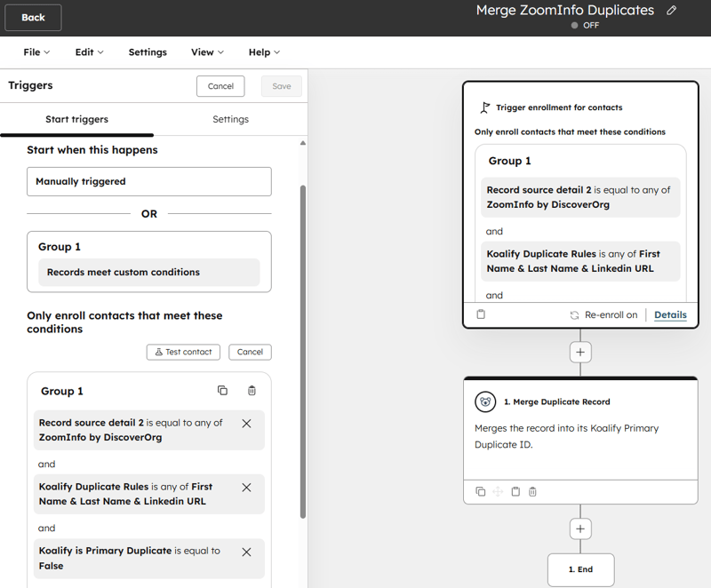The width and height of the screenshot is (711, 588).
Task: Delete Group 1 using its trash icon
Action: point(252,390)
